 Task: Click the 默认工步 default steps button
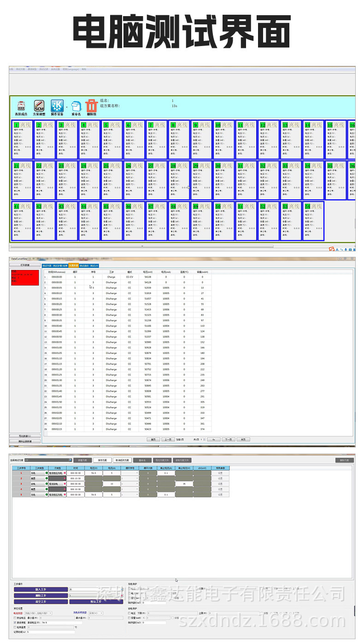pyautogui.click(x=96, y=602)
